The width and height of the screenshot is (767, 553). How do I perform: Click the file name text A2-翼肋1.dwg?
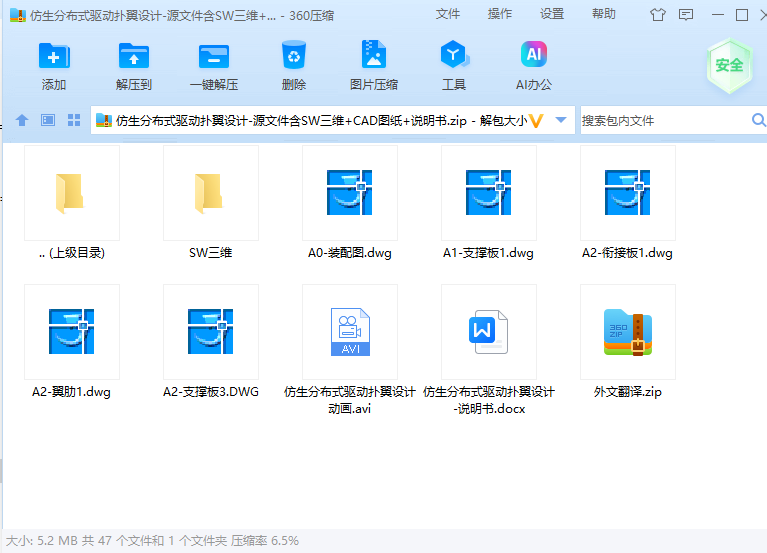[x=71, y=392]
